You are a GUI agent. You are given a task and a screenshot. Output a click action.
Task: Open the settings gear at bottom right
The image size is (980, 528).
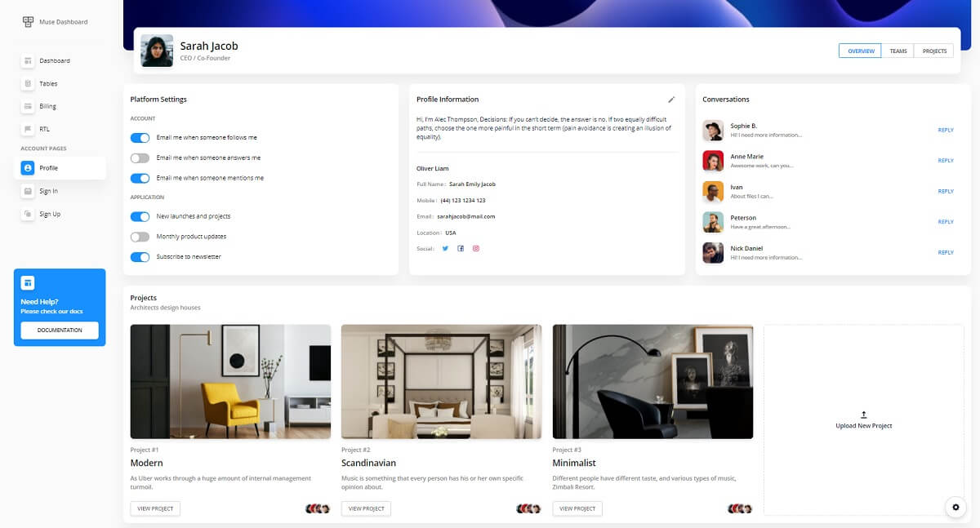pos(955,507)
